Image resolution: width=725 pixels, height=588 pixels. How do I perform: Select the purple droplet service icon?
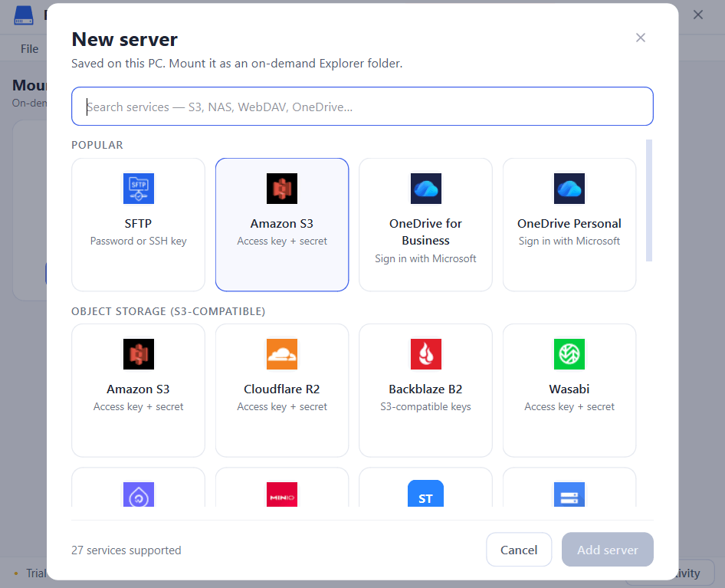(x=138, y=494)
